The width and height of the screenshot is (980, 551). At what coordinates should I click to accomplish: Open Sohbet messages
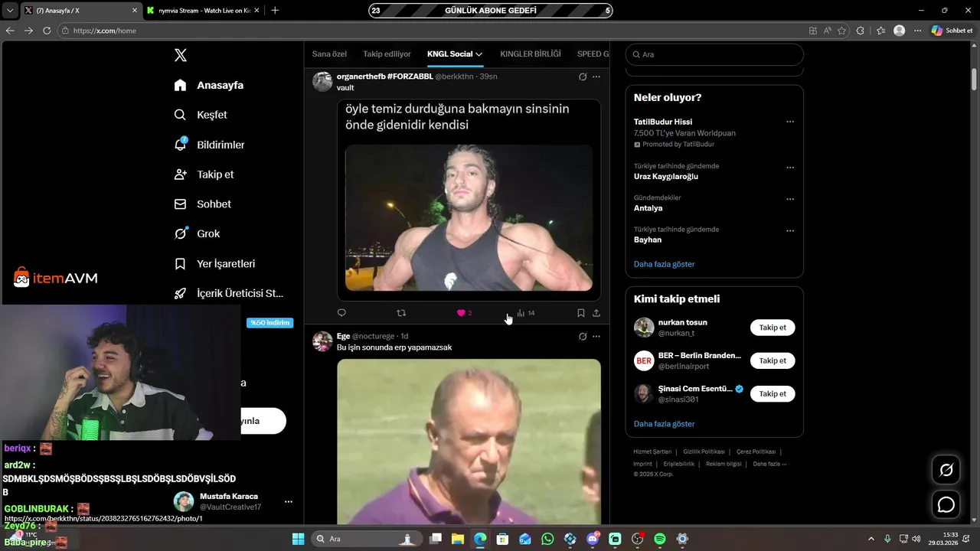click(202, 204)
